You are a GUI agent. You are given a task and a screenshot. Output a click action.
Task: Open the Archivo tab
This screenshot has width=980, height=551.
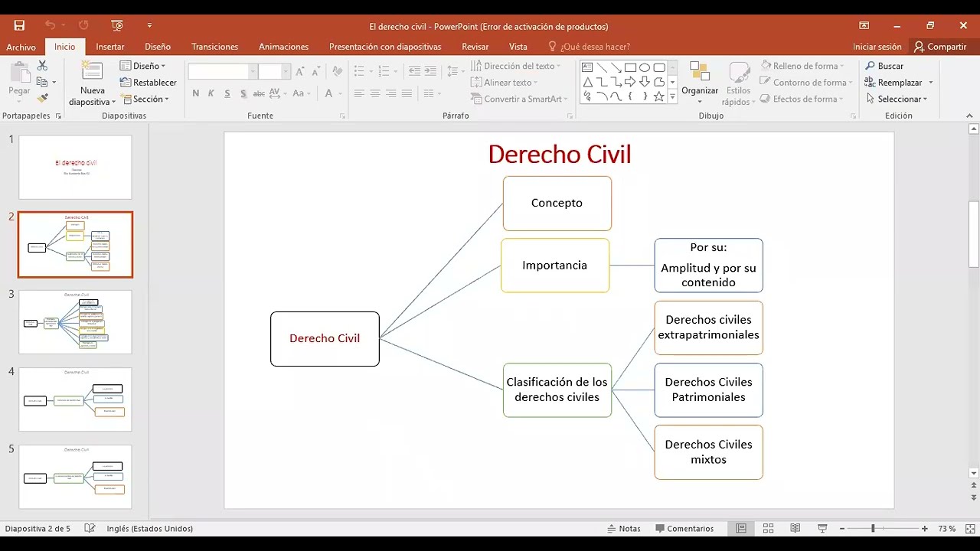tap(21, 47)
